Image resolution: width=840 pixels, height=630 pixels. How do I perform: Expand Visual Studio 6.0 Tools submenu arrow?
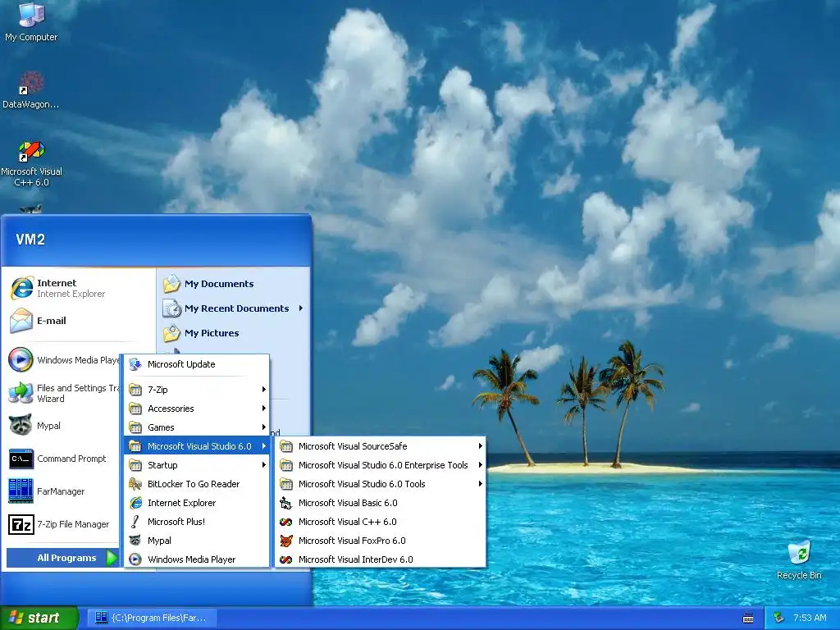tap(481, 484)
